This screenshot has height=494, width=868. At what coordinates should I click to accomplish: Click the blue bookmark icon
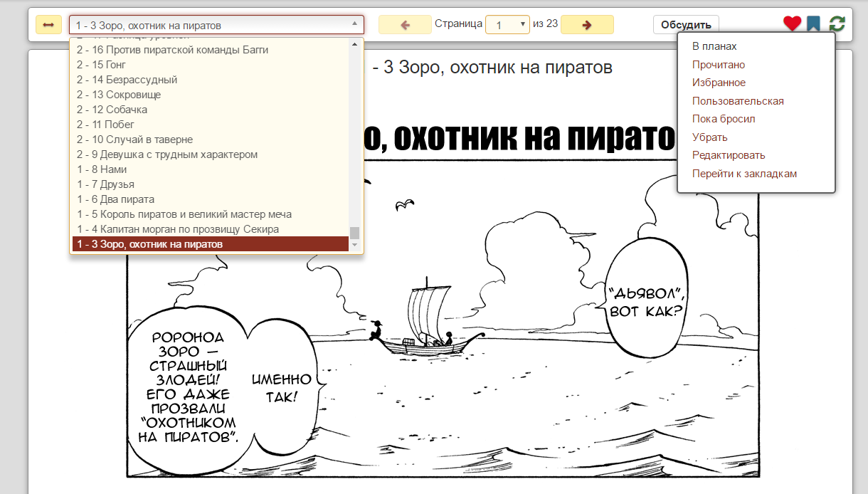pos(813,23)
